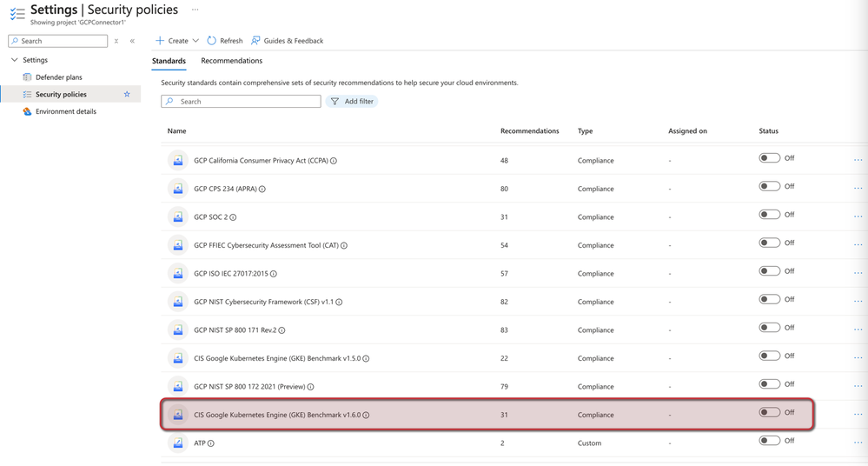The height and width of the screenshot is (466, 868).
Task: Switch to the Recommendations tab
Action: [x=231, y=61]
